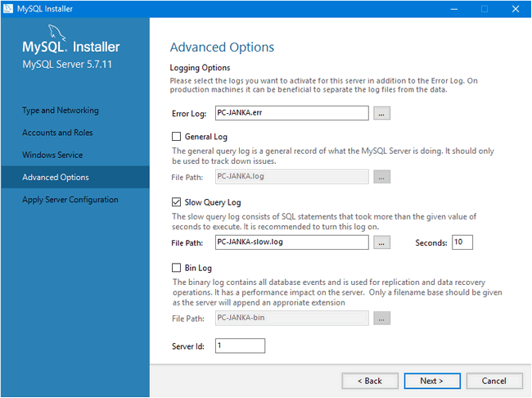Go to the Accounts and Roles step
The width and height of the screenshot is (532, 398).
tap(57, 133)
